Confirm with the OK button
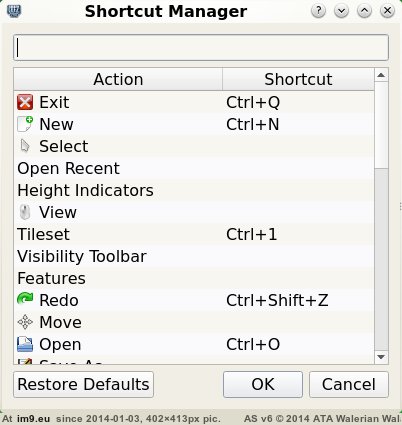Screen dimensions: 402x425 click(x=263, y=384)
